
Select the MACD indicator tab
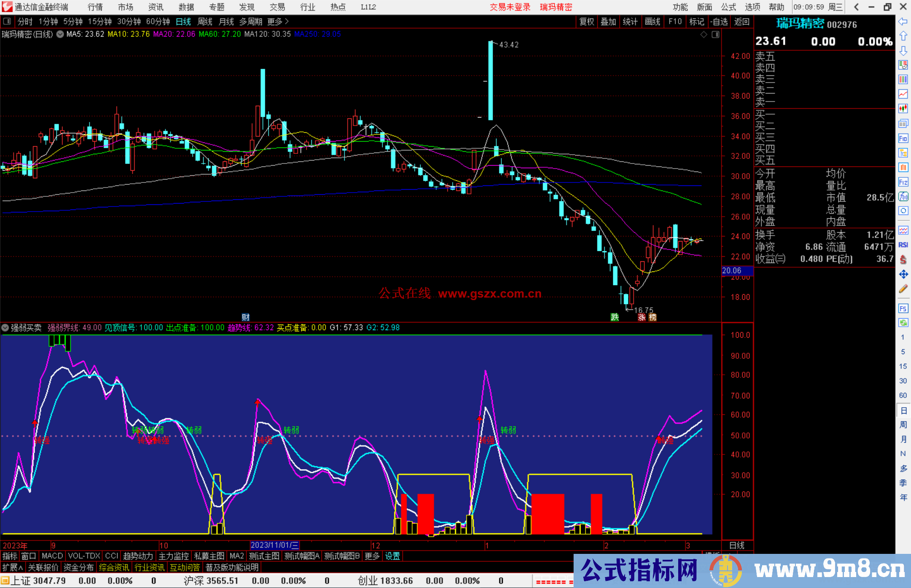(52, 556)
